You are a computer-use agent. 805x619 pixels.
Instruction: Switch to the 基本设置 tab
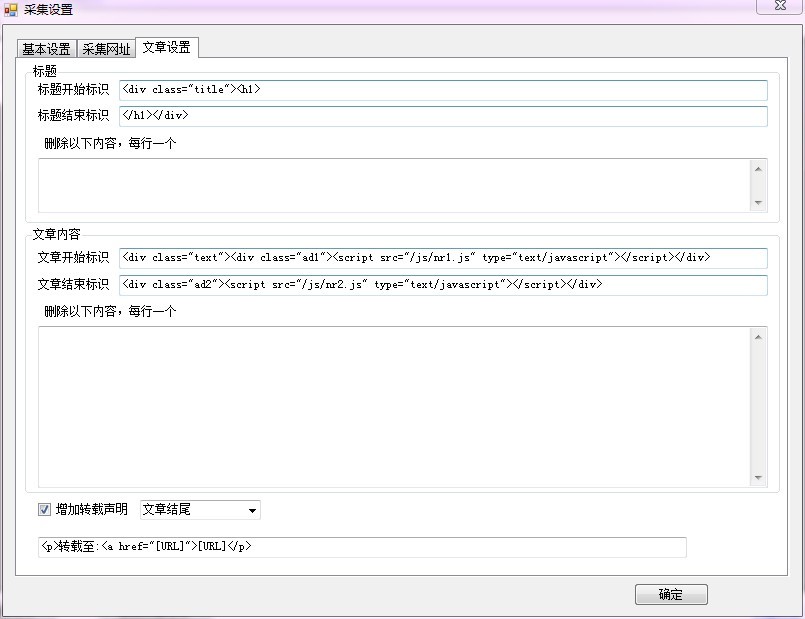pyautogui.click(x=46, y=49)
